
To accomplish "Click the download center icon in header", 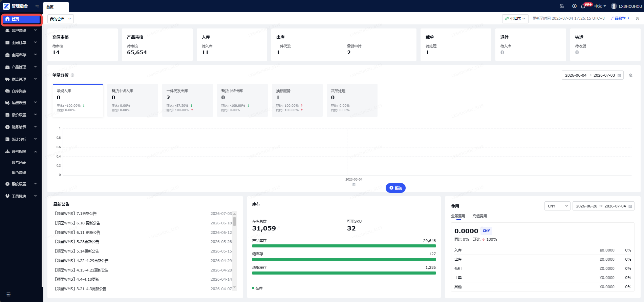I will tap(574, 6).
